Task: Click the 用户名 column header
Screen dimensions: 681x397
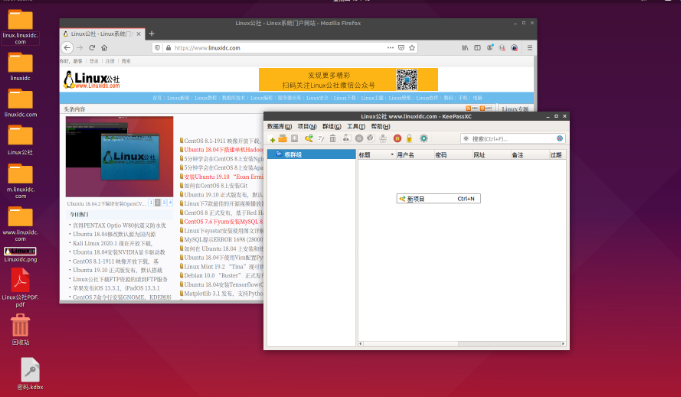Action: click(415, 155)
